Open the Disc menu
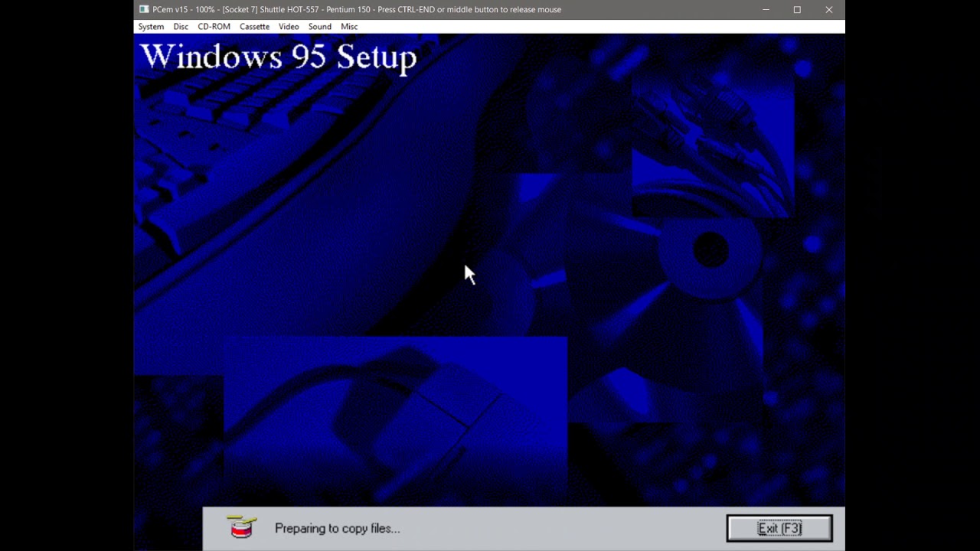The image size is (980, 551). pyautogui.click(x=181, y=26)
